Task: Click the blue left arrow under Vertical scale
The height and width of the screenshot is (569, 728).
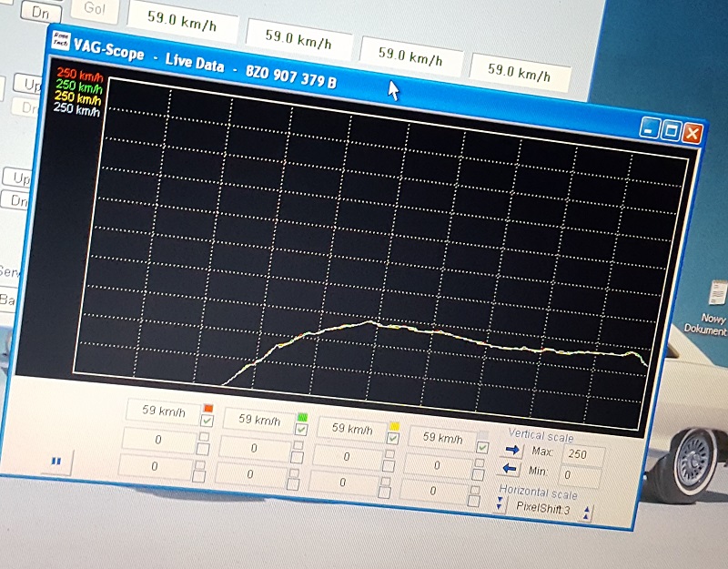Action: pyautogui.click(x=510, y=469)
